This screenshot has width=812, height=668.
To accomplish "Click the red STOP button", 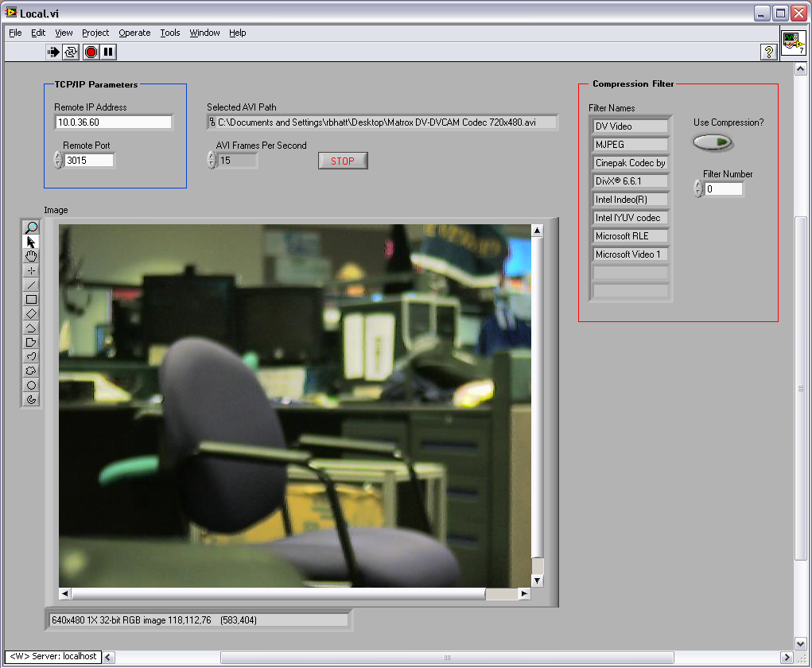I will pyautogui.click(x=343, y=161).
